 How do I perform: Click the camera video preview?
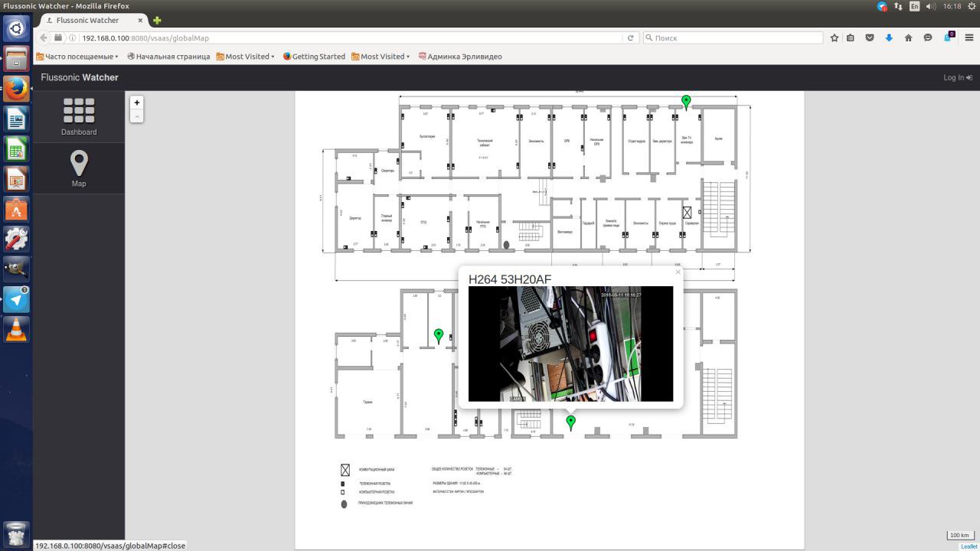click(570, 344)
